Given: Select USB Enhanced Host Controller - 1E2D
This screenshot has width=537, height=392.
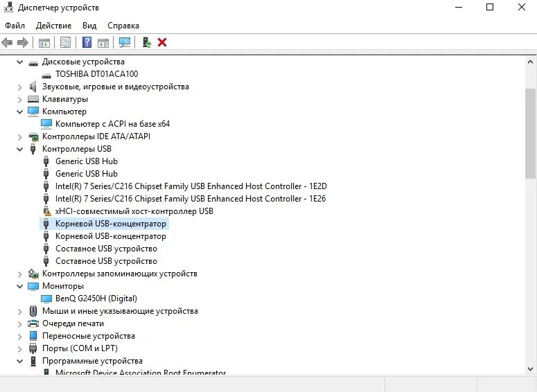Looking at the screenshot, I should (191, 186).
